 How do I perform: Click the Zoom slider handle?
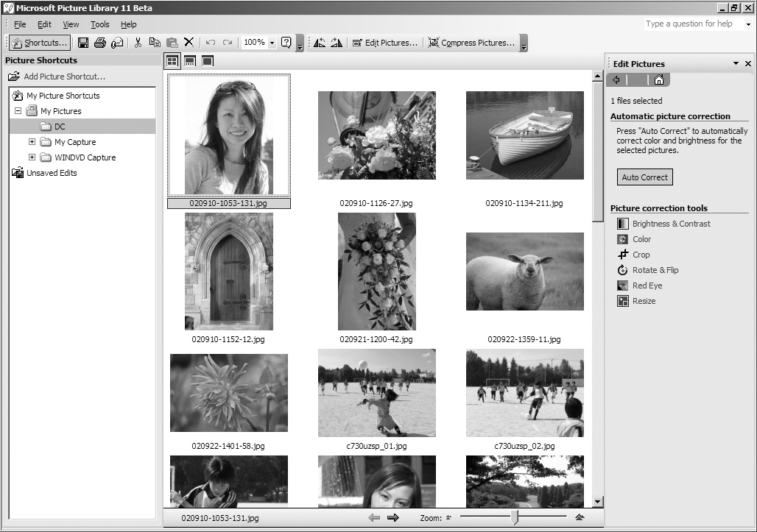pyautogui.click(x=515, y=518)
